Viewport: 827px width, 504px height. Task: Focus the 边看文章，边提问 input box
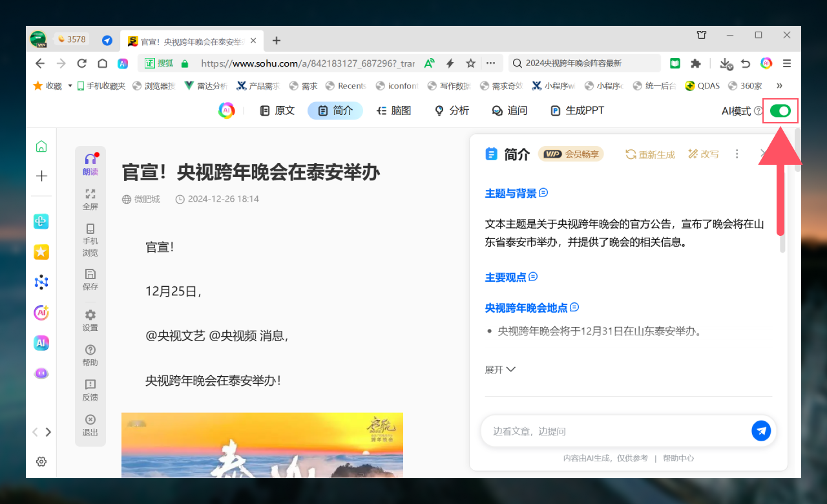tap(614, 431)
